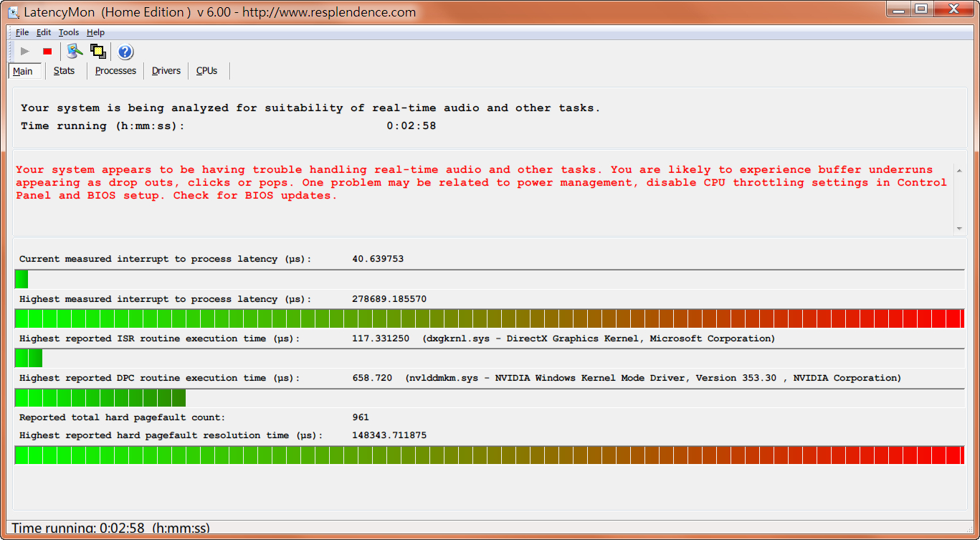This screenshot has width=980, height=540.
Task: Switch to the Stats tab
Action: [x=64, y=71]
